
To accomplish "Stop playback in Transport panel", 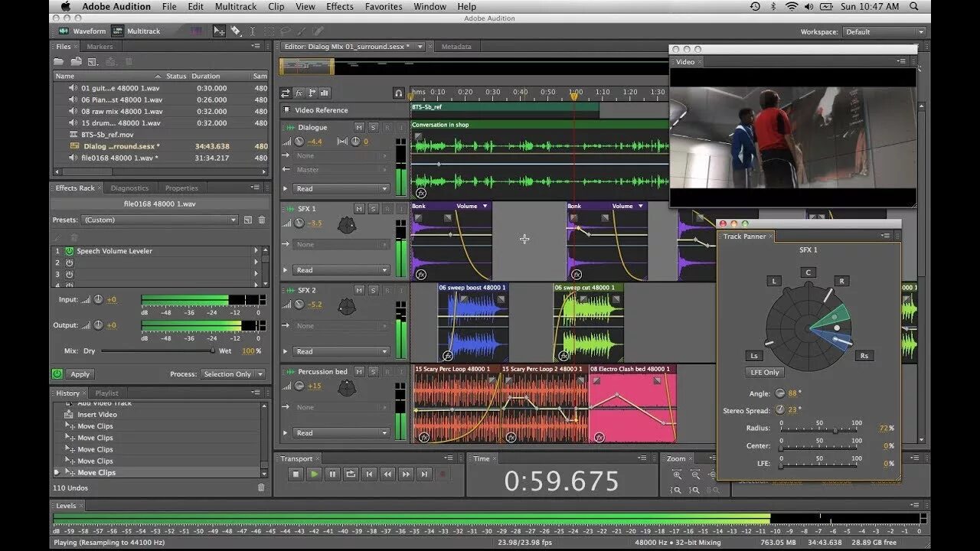I will (296, 474).
